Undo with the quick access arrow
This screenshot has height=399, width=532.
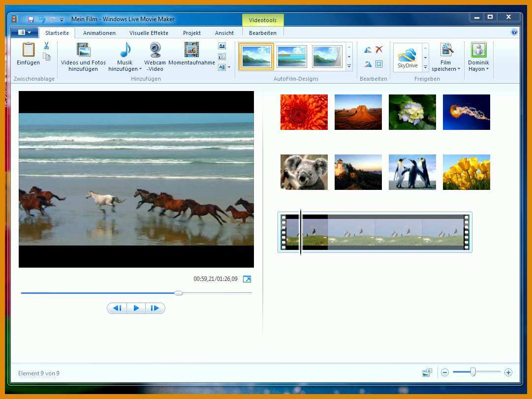click(x=42, y=20)
